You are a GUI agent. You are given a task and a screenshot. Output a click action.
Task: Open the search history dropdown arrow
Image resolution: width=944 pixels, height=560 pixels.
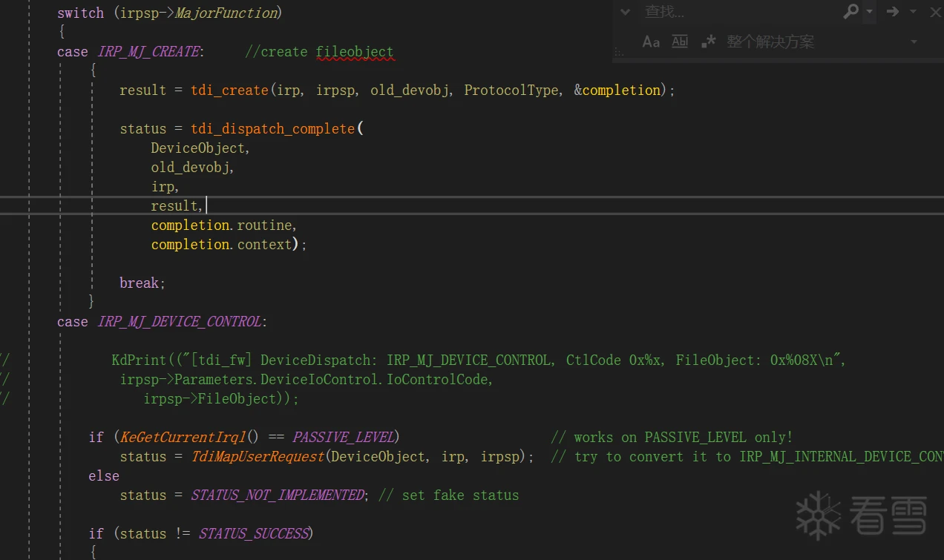(869, 12)
